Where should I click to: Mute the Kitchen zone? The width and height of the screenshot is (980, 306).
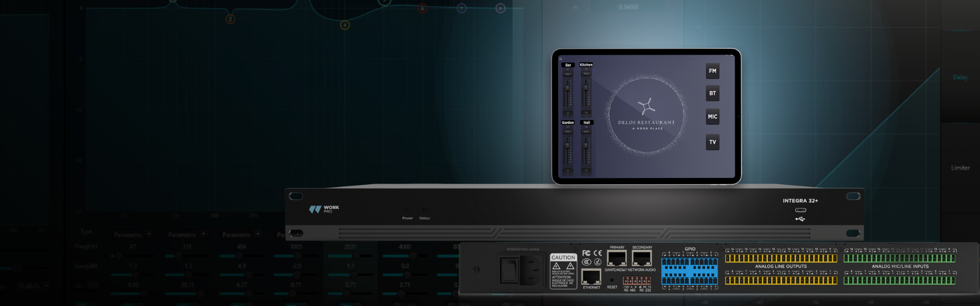point(586,74)
